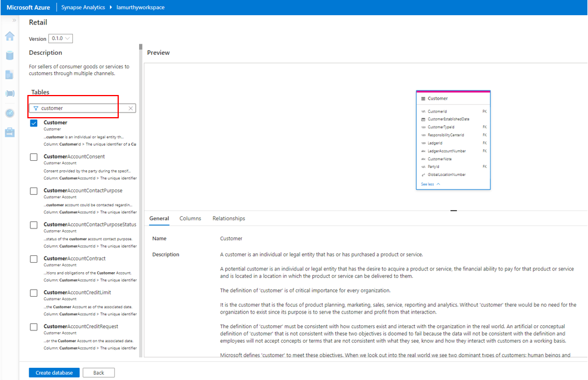Open the Develop hub document icon
Screen dimensions: 588x380
(x=10, y=75)
